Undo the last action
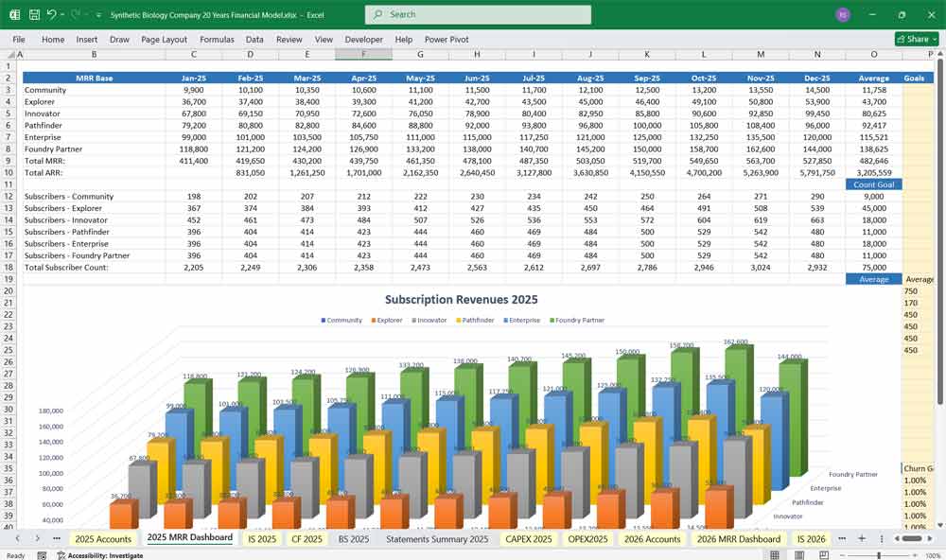946x560 pixels. point(52,14)
